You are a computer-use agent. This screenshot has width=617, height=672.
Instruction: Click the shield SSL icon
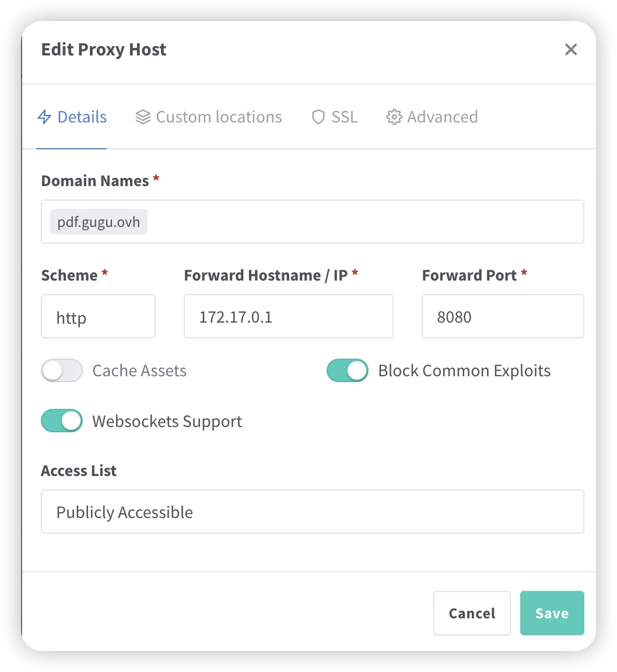318,117
